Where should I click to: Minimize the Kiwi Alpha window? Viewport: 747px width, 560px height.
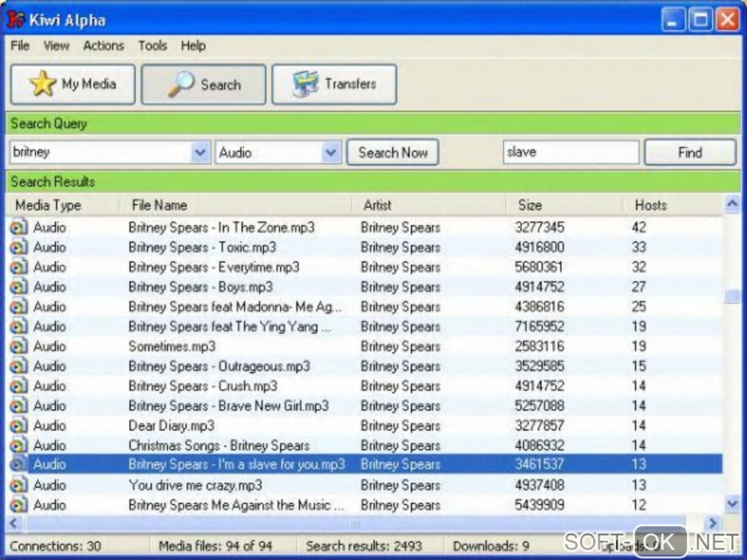tap(673, 20)
